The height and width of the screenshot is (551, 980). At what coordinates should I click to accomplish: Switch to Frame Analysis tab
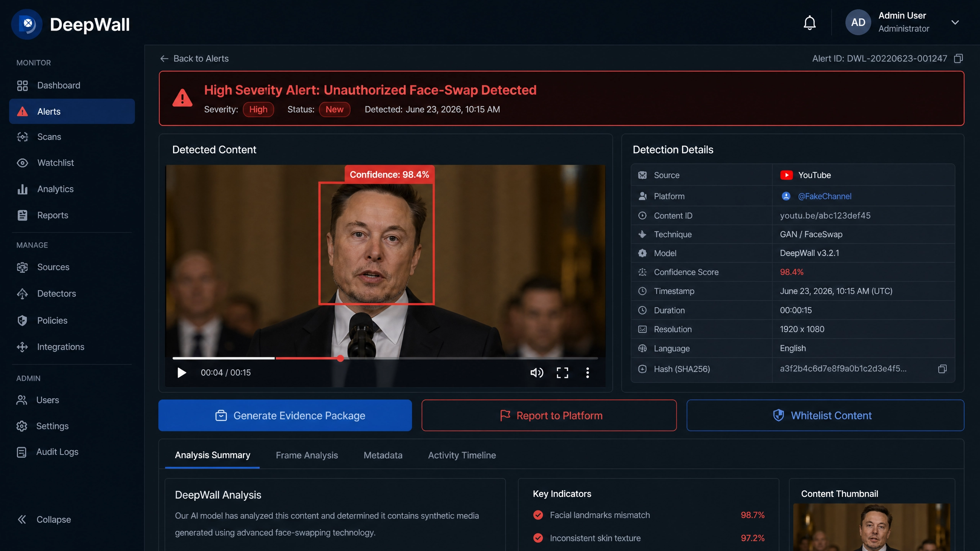coord(307,455)
